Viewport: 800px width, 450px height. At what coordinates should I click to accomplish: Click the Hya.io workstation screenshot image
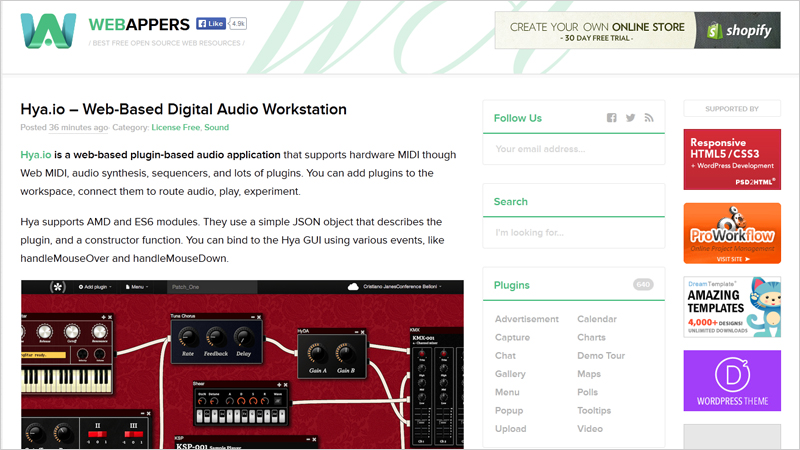pyautogui.click(x=242, y=364)
